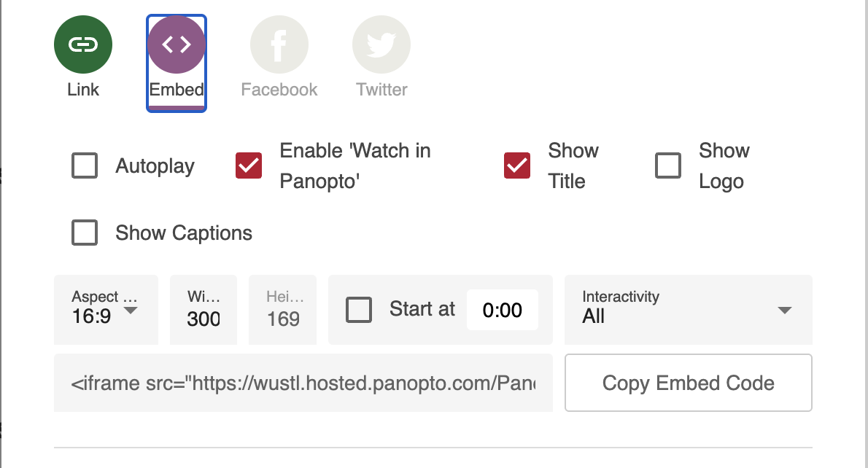This screenshot has height=468, width=868.
Task: Expand the Interactivity dropdown
Action: tap(688, 310)
